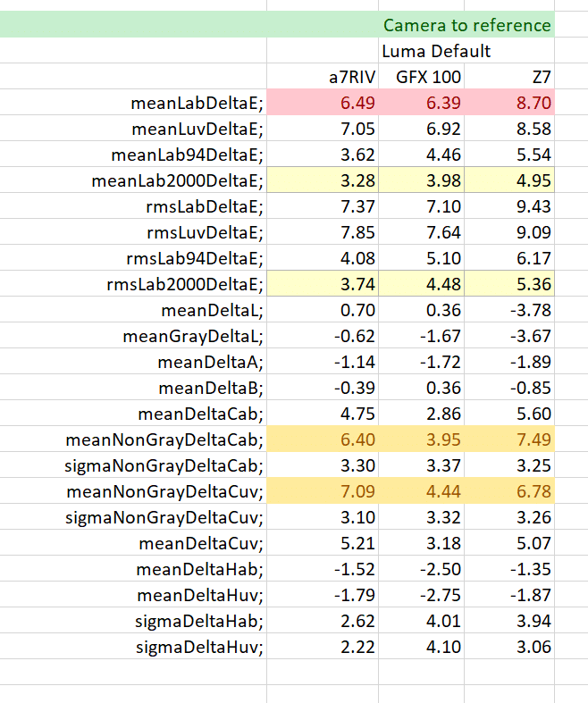Click the meanLabDeltaE; row label
Image resolution: width=588 pixels, height=703 pixels.
click(x=197, y=103)
